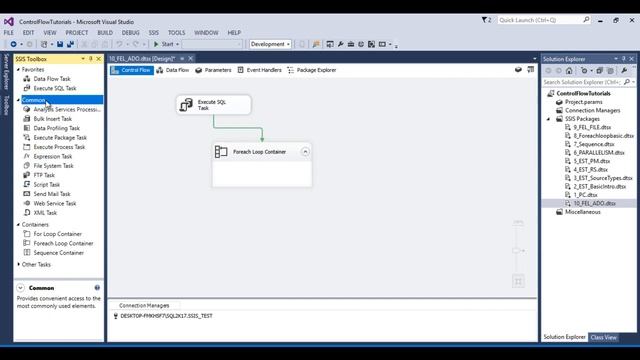This screenshot has height=360, width=640.
Task: Open the FILE menu
Action: (x=9, y=33)
